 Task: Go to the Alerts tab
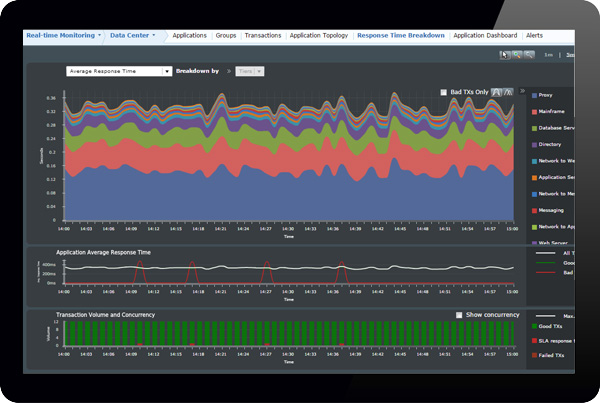536,35
